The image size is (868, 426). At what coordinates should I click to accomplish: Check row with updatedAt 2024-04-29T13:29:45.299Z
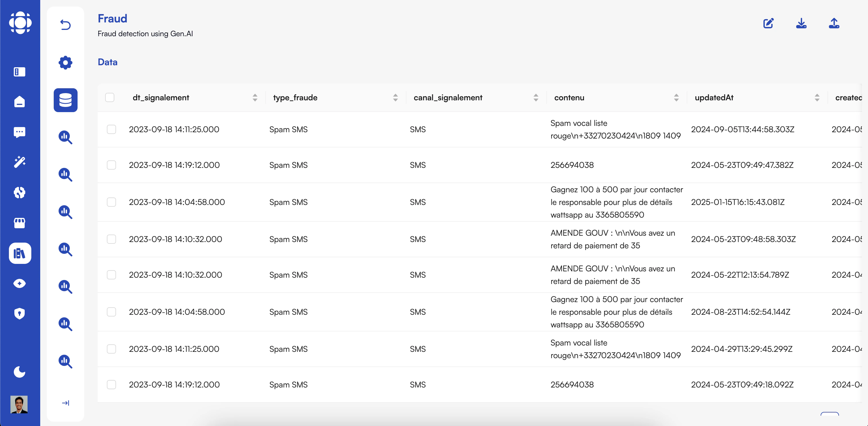pos(111,349)
